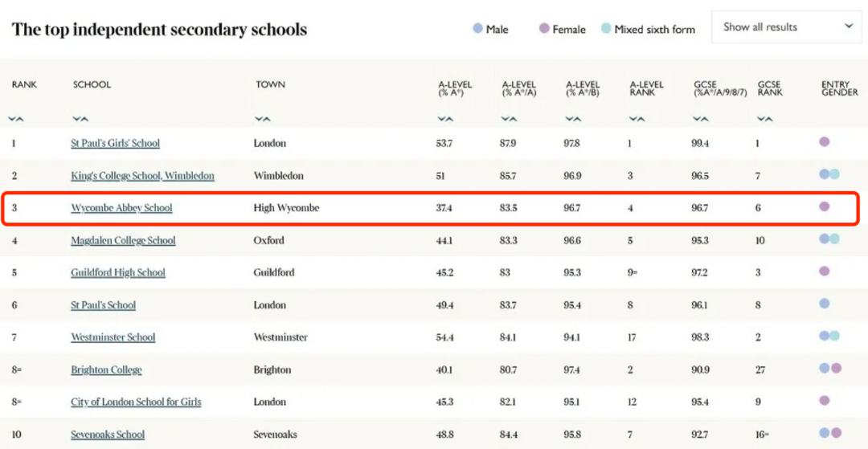Sort by A-LEVEL (% A*) column arrows
868x449 pixels.
pyautogui.click(x=445, y=119)
